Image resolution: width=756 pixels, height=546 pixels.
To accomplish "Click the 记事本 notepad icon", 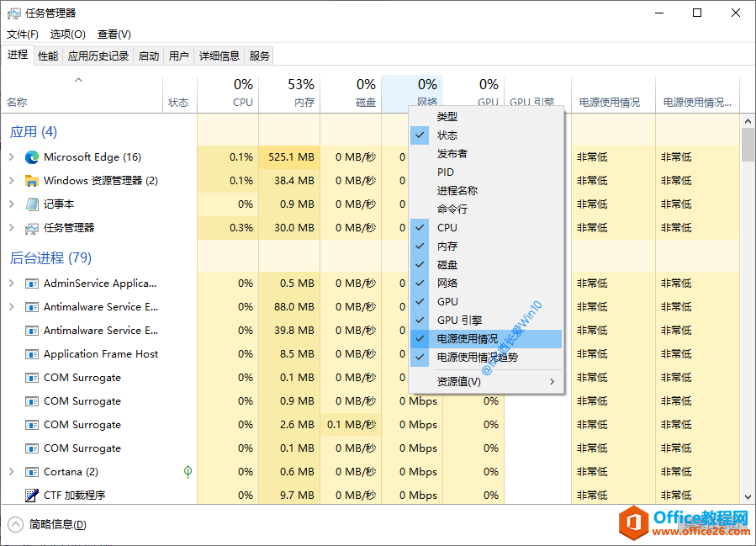I will click(32, 204).
